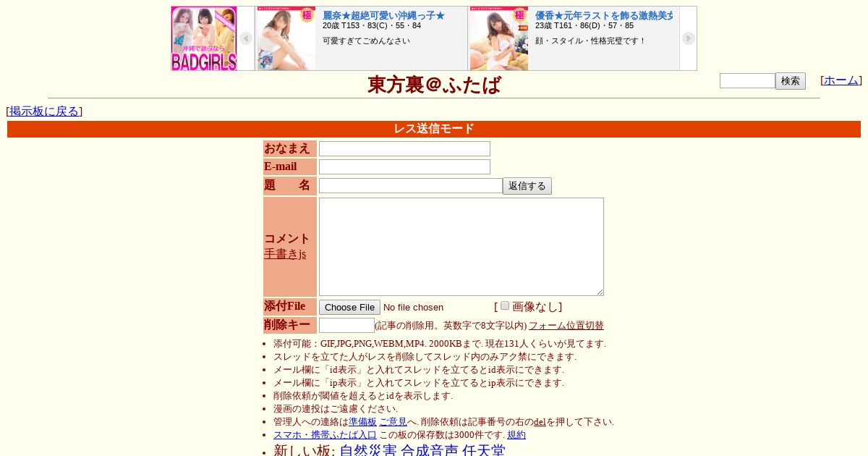Click the del link in notes
The width and height of the screenshot is (868, 456).
tap(540, 422)
